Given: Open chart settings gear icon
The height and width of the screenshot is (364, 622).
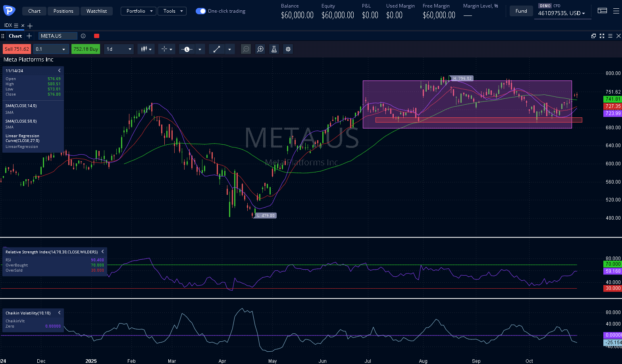Looking at the screenshot, I should click(288, 49).
